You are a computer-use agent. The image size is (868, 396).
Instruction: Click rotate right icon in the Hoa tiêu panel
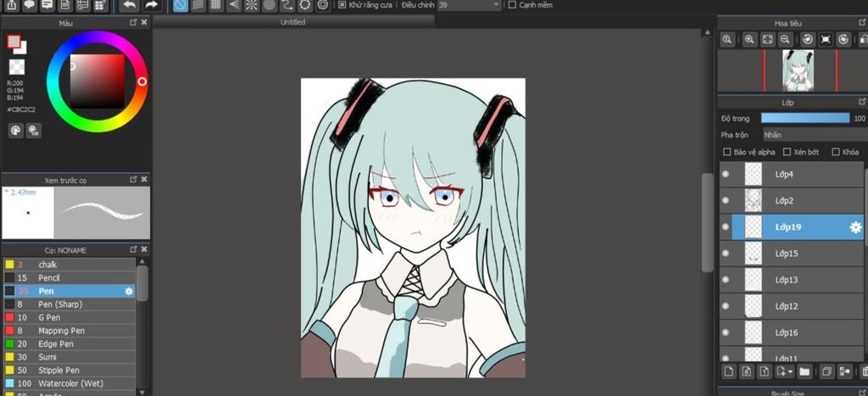[x=843, y=39]
